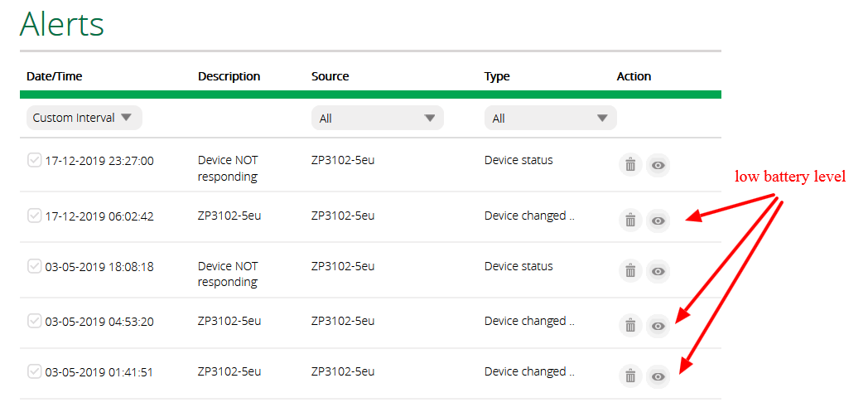Toggle checkbox for 17-12-2019 23:27:00 alert
Viewport: 868px width, 417px height.
(x=34, y=160)
